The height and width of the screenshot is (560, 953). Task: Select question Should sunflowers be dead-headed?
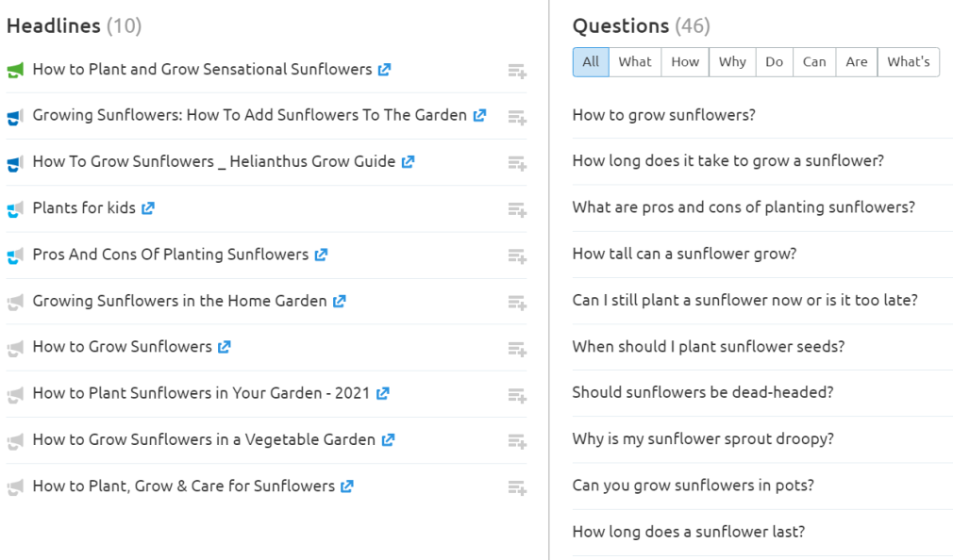tap(703, 392)
